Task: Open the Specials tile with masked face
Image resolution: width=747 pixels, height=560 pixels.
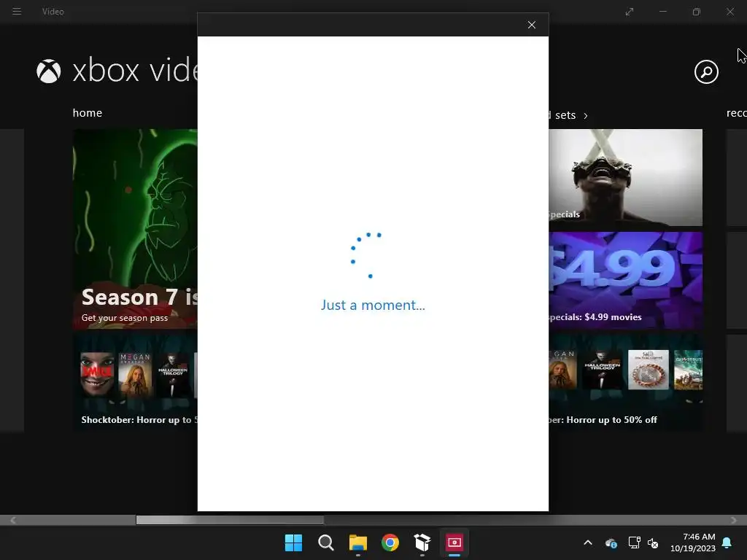Action: point(625,177)
